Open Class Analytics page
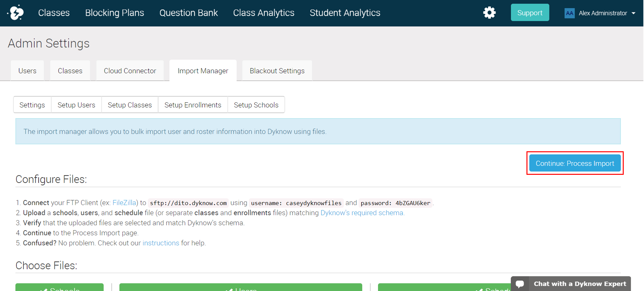This screenshot has width=644, height=291. pyautogui.click(x=263, y=13)
